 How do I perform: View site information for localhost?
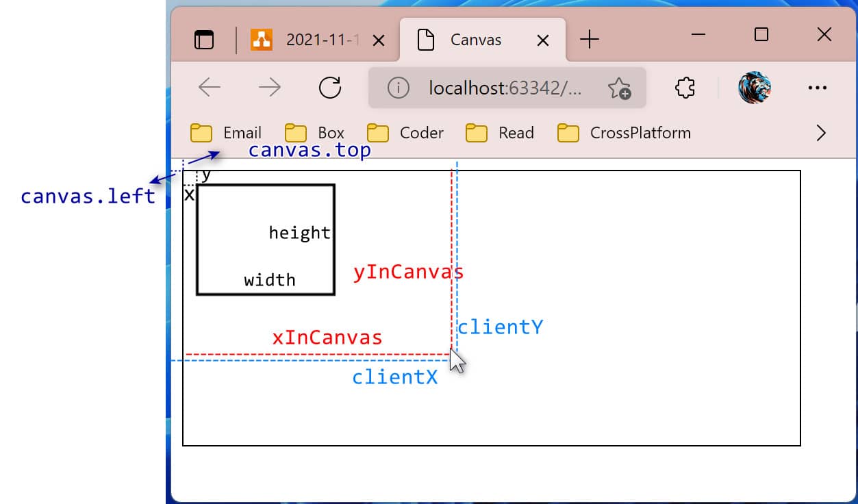click(x=398, y=88)
